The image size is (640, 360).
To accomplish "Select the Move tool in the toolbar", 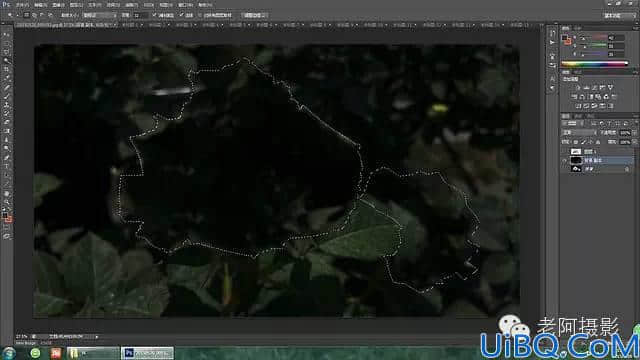I will [6, 34].
